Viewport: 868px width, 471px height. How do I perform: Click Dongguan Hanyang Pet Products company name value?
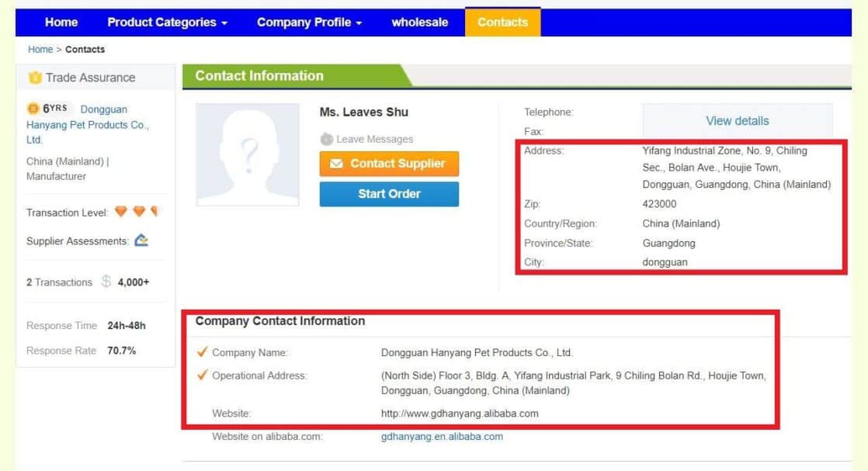(477, 352)
